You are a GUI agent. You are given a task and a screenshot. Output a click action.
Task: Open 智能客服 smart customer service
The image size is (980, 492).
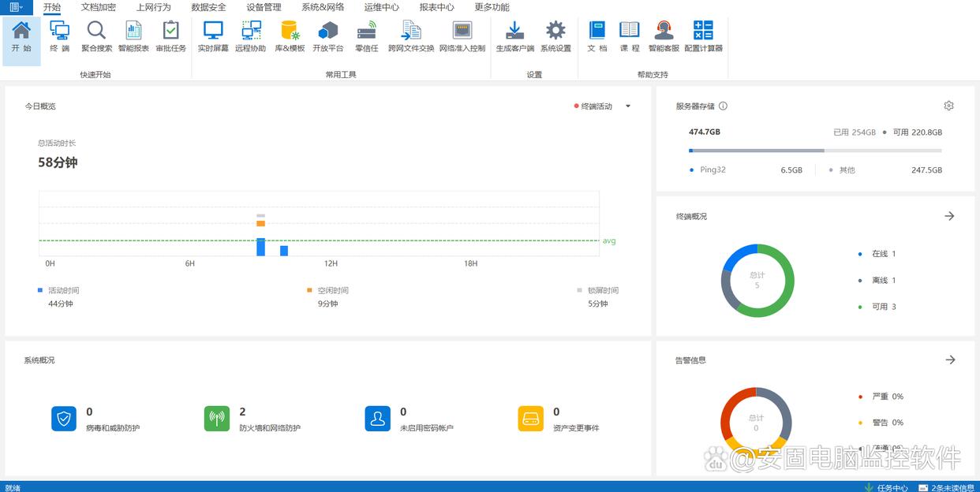pos(664,36)
